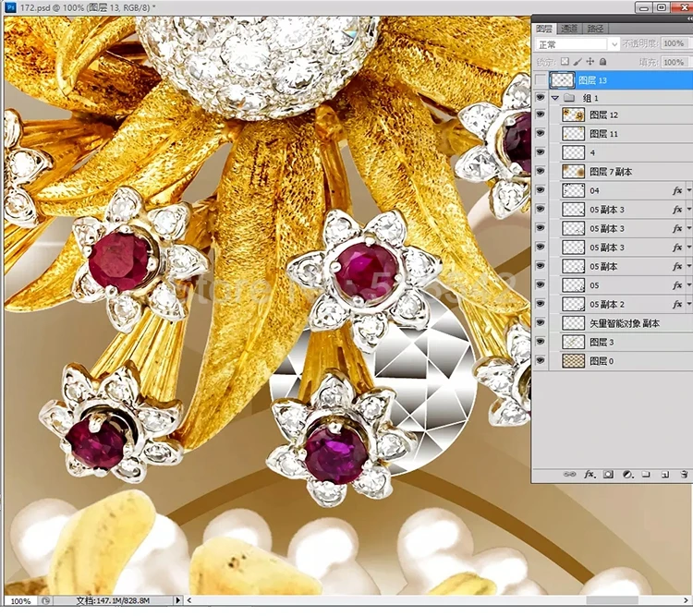Click the 不透明度 opacity field
This screenshot has width=693, height=616.
point(672,43)
